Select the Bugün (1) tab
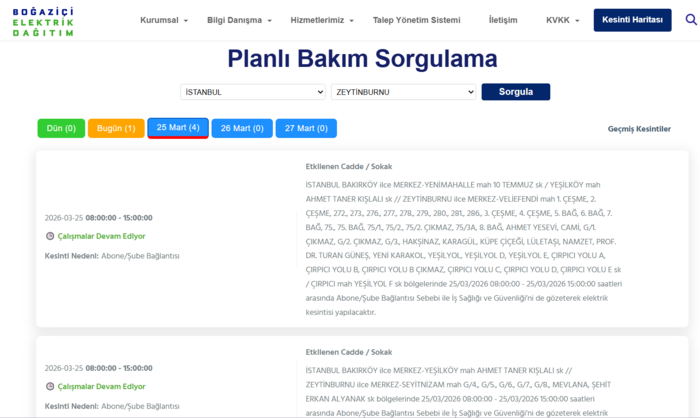The width and height of the screenshot is (700, 418). coord(116,128)
